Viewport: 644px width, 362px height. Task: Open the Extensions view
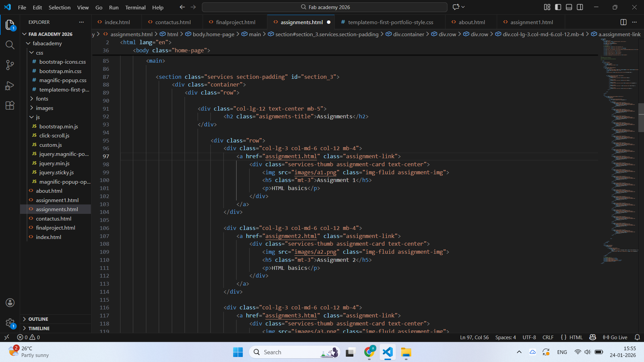pos(10,106)
